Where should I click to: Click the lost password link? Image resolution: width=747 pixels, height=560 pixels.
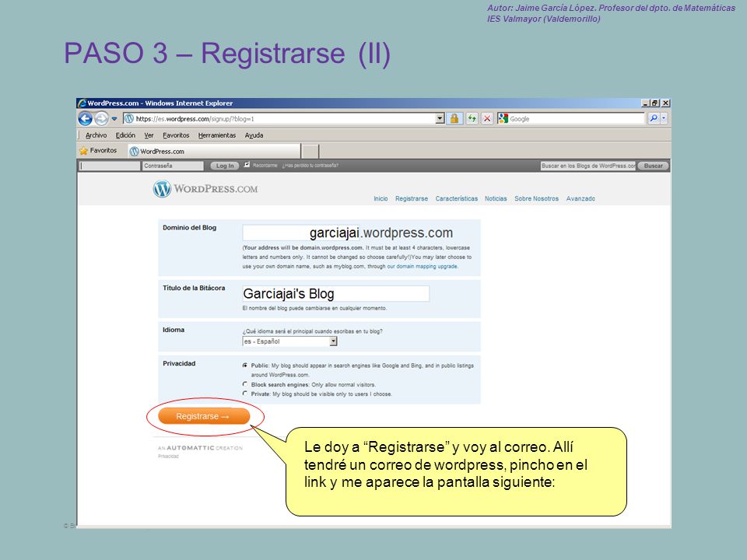(310, 165)
